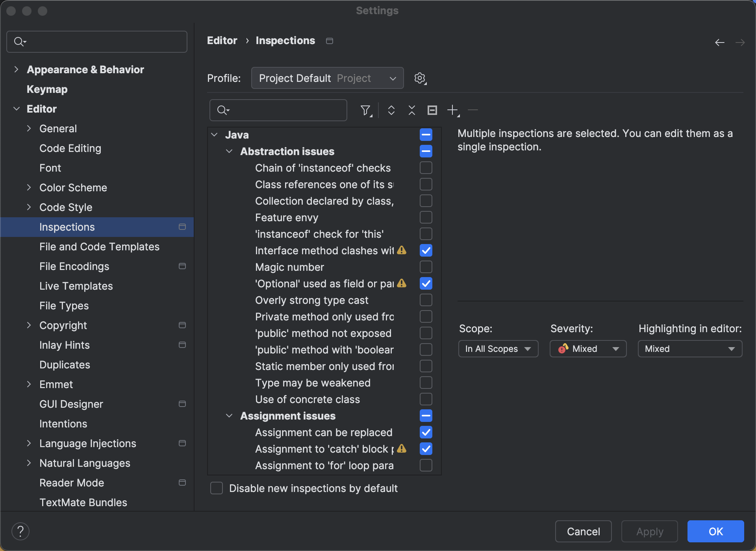Check Disable new inspections by default
This screenshot has height=551, width=756.
(x=217, y=488)
